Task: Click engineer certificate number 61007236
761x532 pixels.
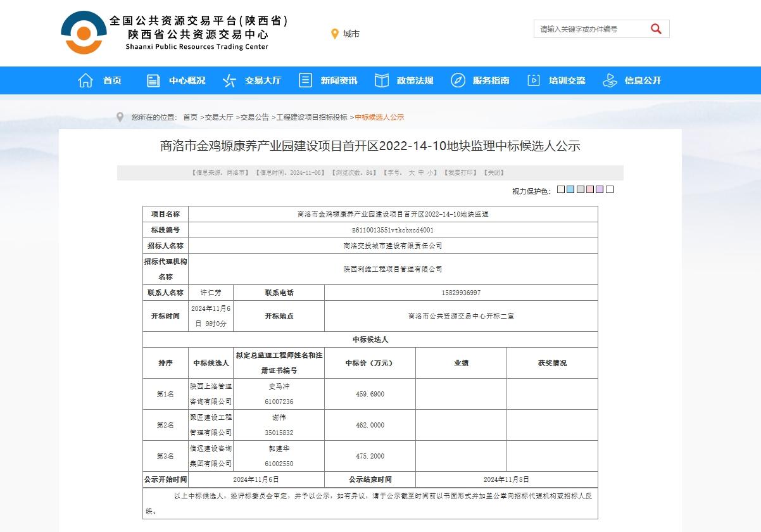Action: coord(279,402)
